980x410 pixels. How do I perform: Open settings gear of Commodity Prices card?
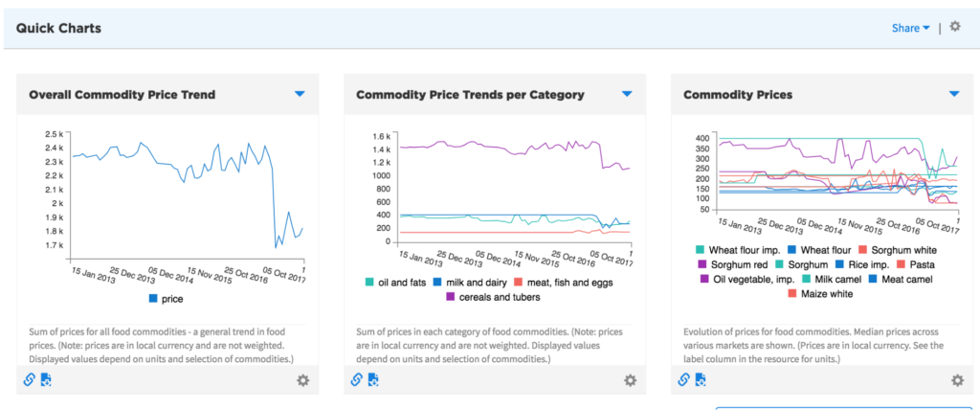957,380
